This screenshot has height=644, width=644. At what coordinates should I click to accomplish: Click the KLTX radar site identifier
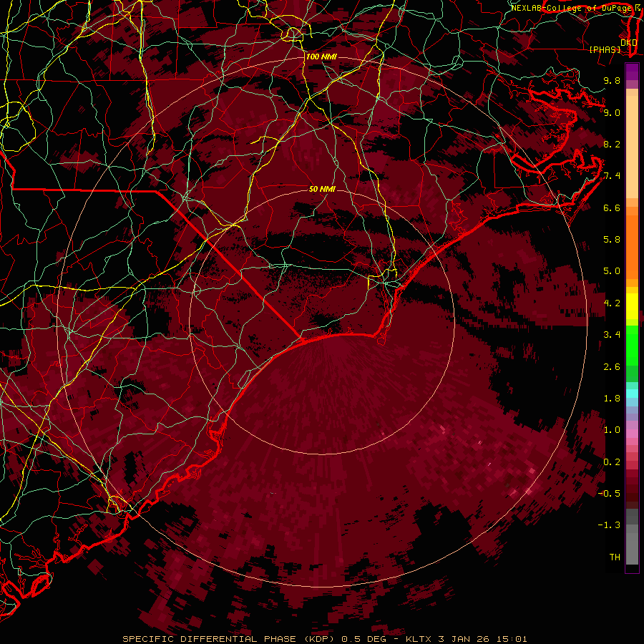419,639
